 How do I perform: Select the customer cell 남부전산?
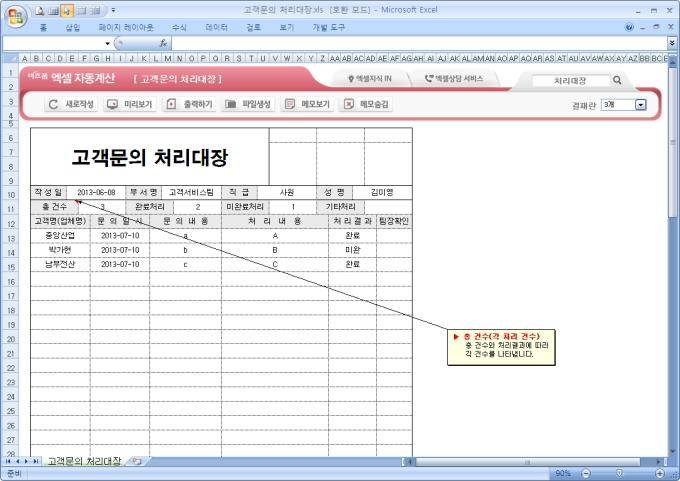pyautogui.click(x=60, y=264)
